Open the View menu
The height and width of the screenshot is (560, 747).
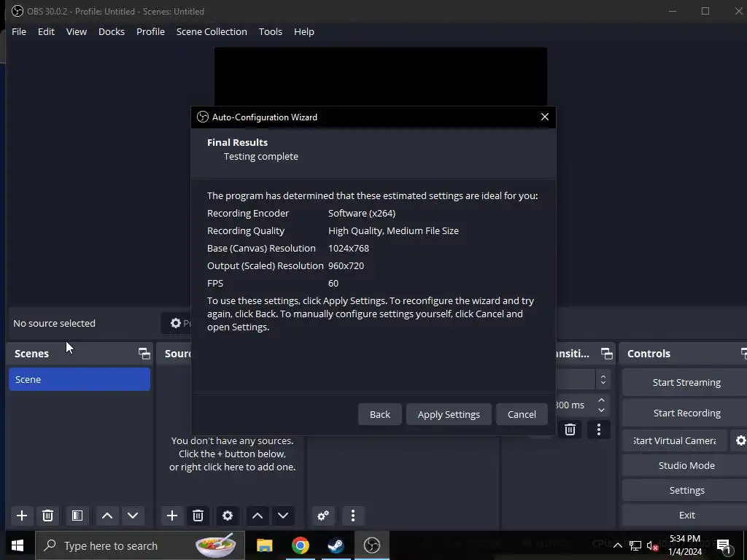(x=76, y=31)
